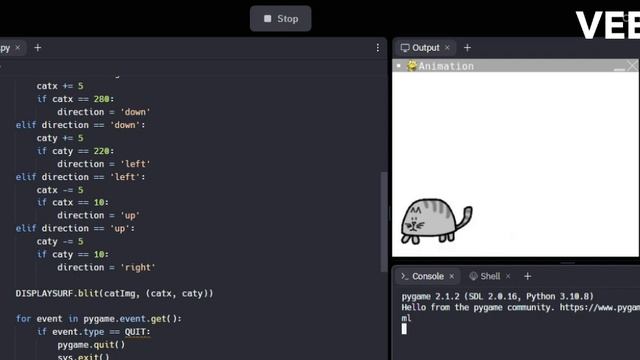Stop the running program

[280, 19]
